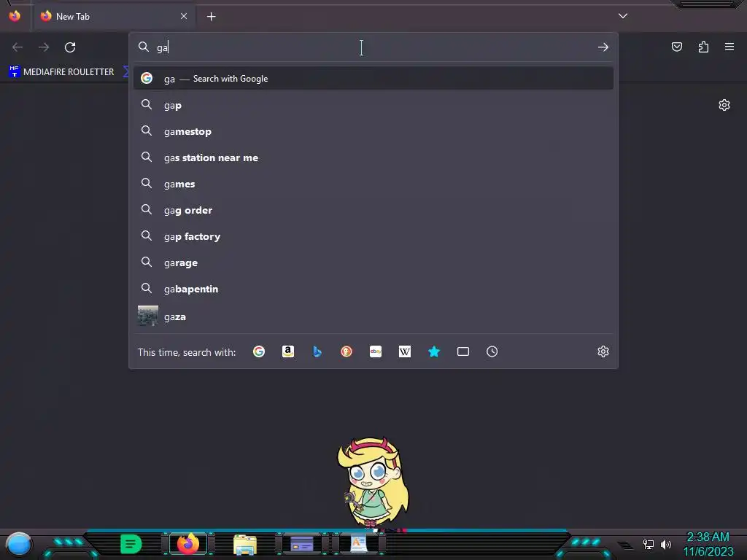
Task: Choose the 'garage' suggestion
Action: 373,262
